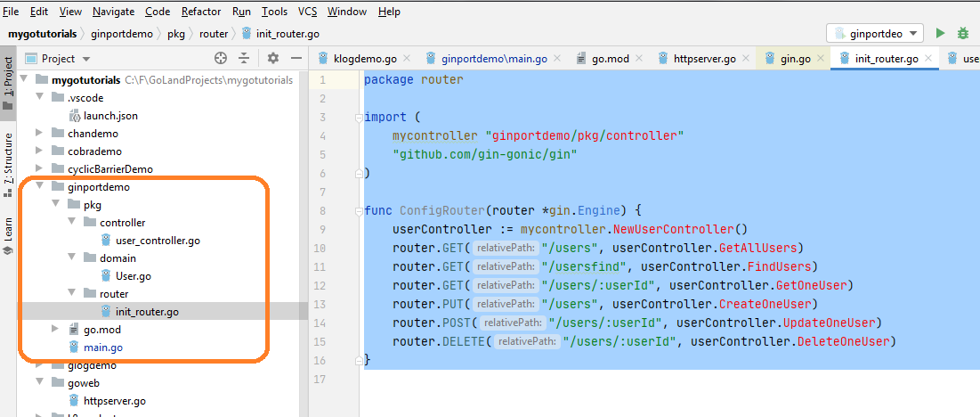Screen dimensions: 980x417
Task: Open the VCS menu
Action: coord(307,12)
